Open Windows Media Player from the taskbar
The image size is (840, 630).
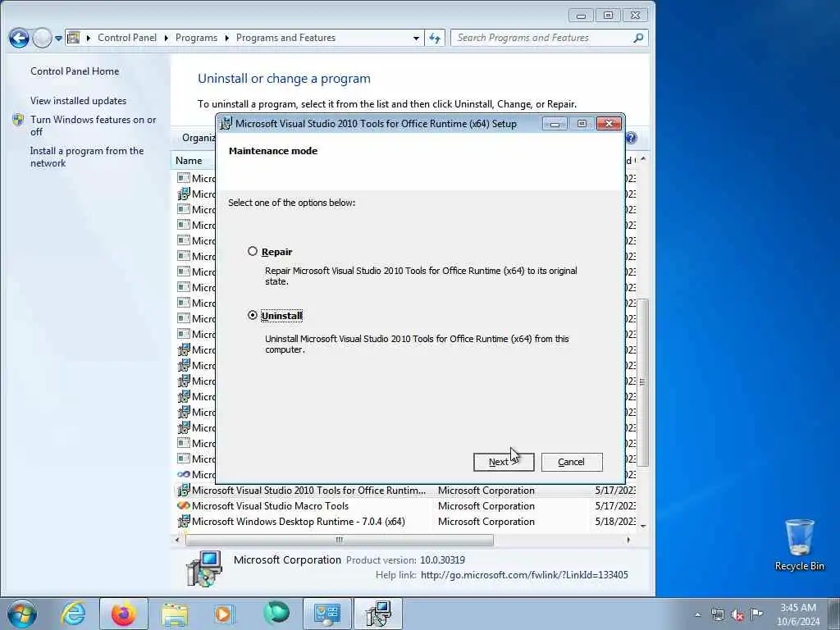[225, 614]
